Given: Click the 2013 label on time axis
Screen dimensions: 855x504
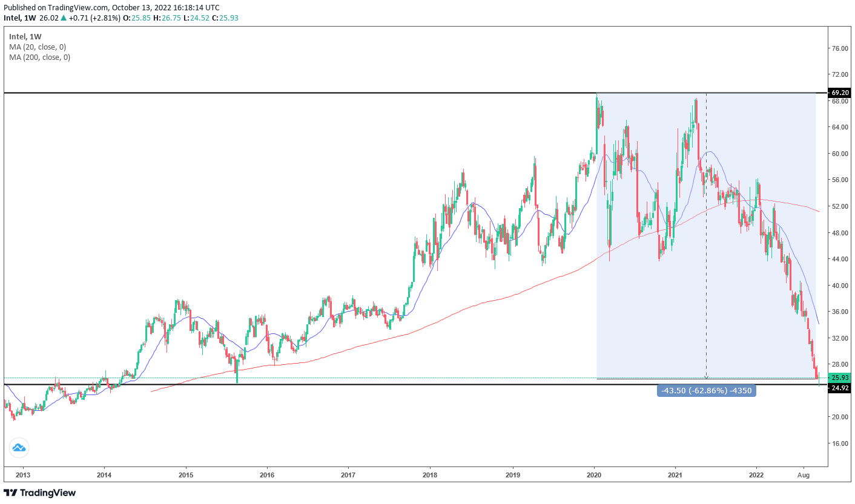Looking at the screenshot, I should [22, 476].
